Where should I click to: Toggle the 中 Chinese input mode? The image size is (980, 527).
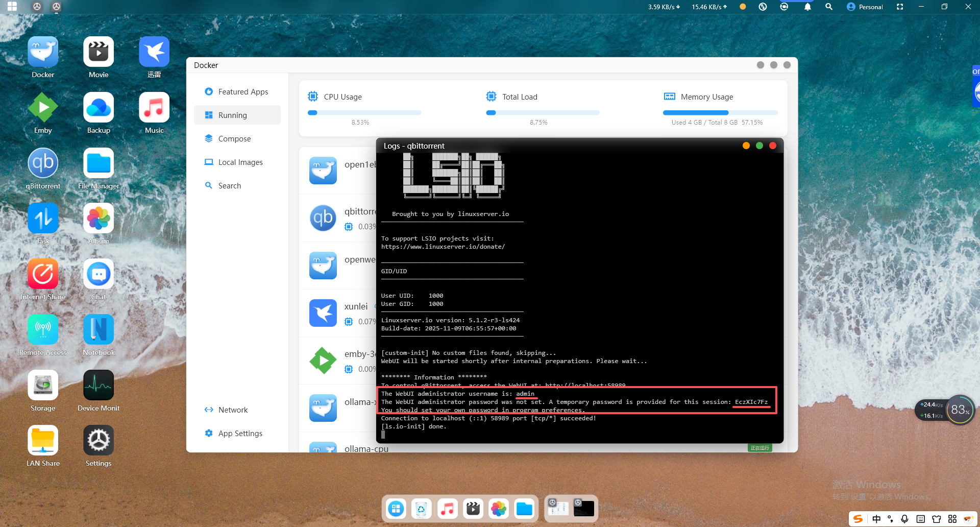pyautogui.click(x=876, y=519)
